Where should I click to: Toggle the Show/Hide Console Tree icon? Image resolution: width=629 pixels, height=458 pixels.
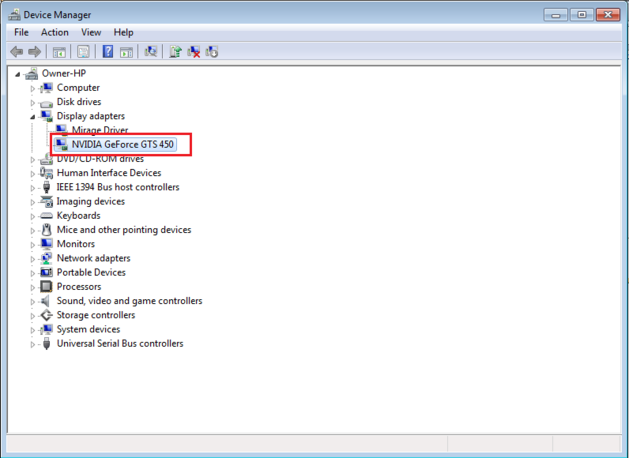click(60, 52)
